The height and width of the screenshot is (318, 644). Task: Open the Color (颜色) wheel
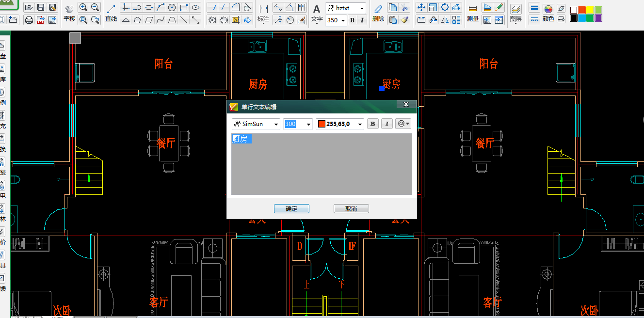(x=548, y=14)
